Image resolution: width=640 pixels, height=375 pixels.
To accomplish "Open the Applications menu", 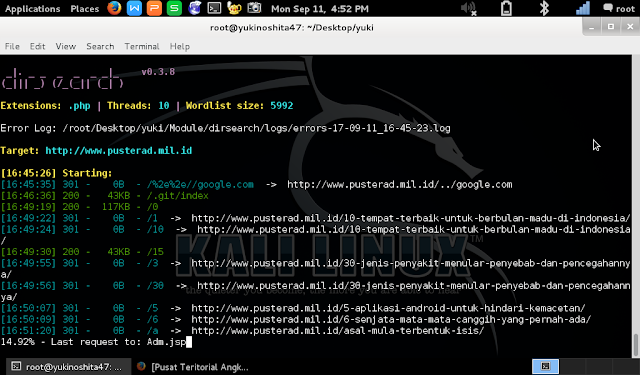I will 32,9.
